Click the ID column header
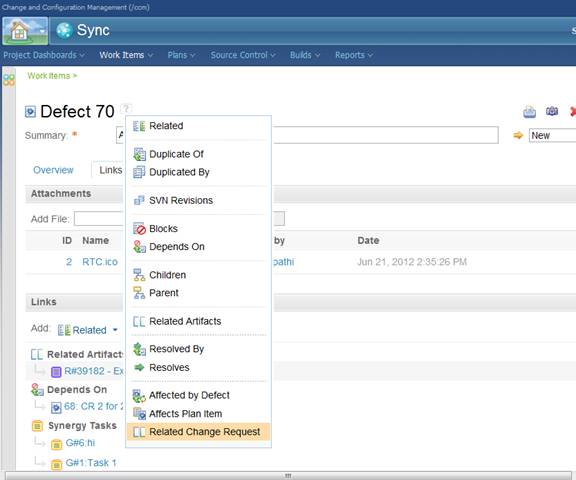The height and width of the screenshot is (480, 576). click(x=67, y=241)
